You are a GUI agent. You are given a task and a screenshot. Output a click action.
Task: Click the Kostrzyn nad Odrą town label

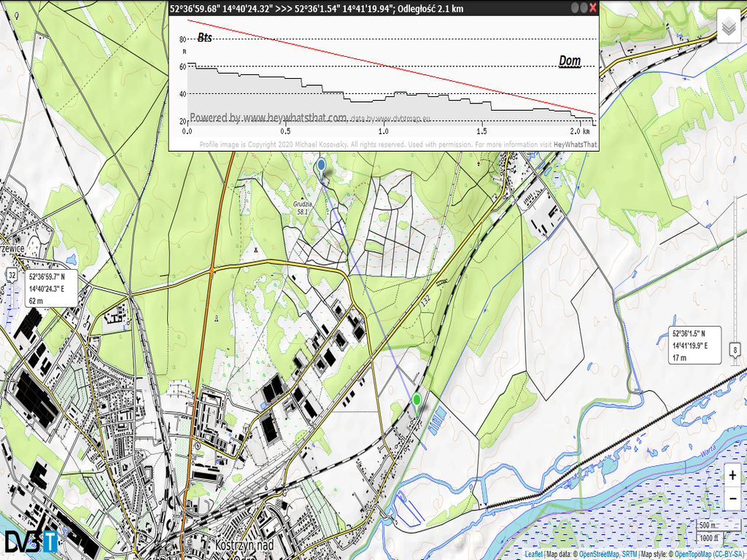[x=244, y=548]
